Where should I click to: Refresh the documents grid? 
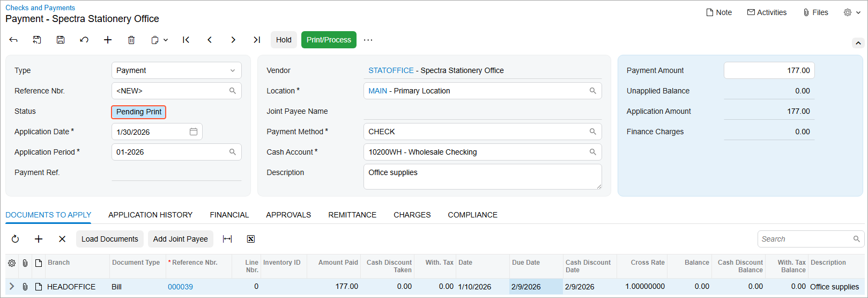pyautogui.click(x=15, y=239)
